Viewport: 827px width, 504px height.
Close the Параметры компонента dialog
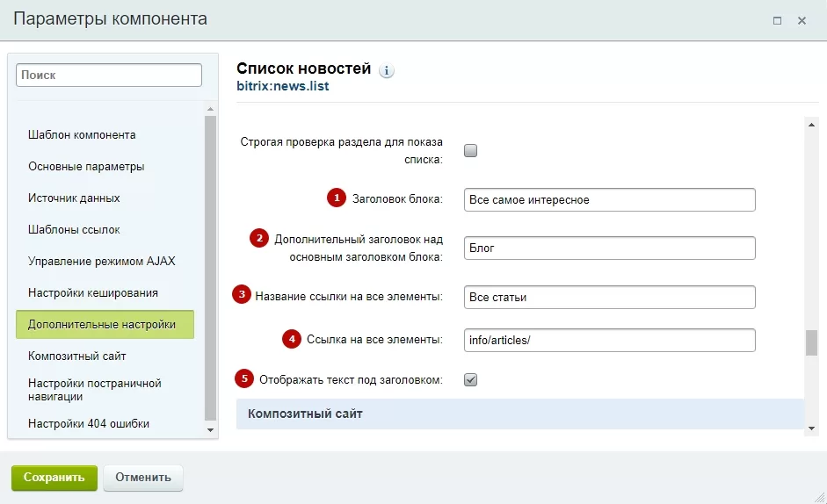click(x=802, y=20)
